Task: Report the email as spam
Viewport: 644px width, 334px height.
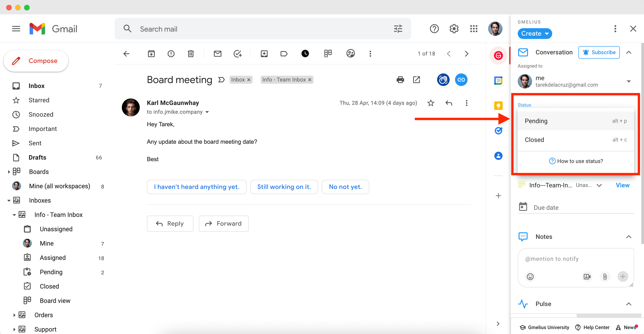Action: 171,54
